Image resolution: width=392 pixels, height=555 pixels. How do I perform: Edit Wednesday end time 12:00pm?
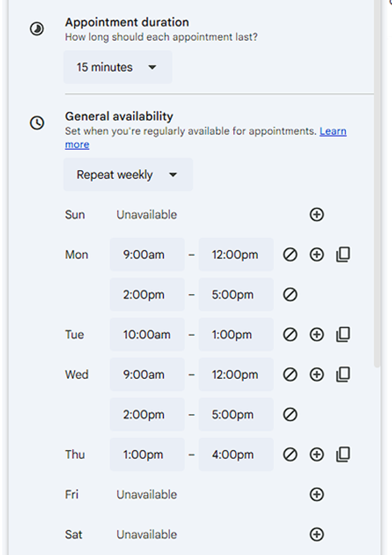coord(236,374)
